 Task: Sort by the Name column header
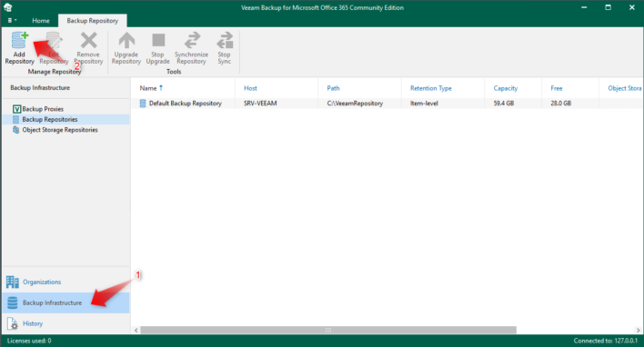[148, 88]
